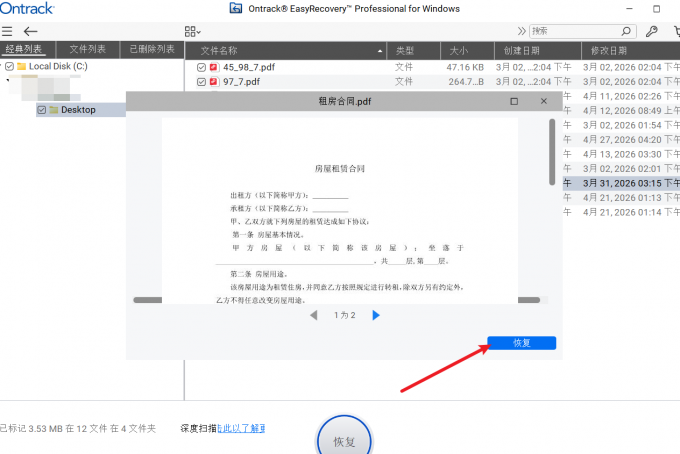Sort by the 类型 column header
The height and width of the screenshot is (454, 680).
point(413,51)
